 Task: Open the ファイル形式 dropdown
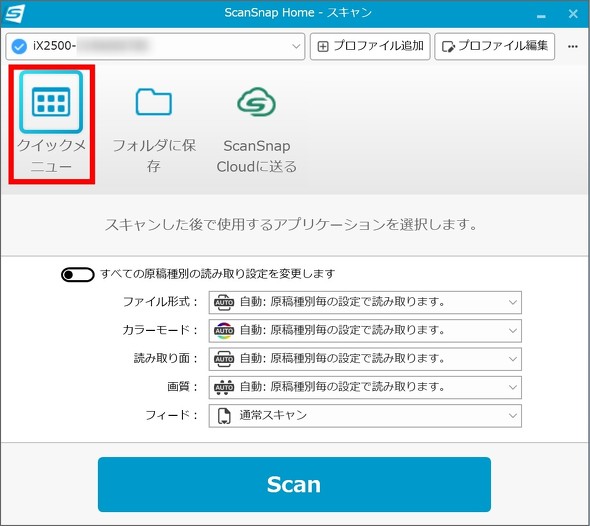[x=365, y=302]
